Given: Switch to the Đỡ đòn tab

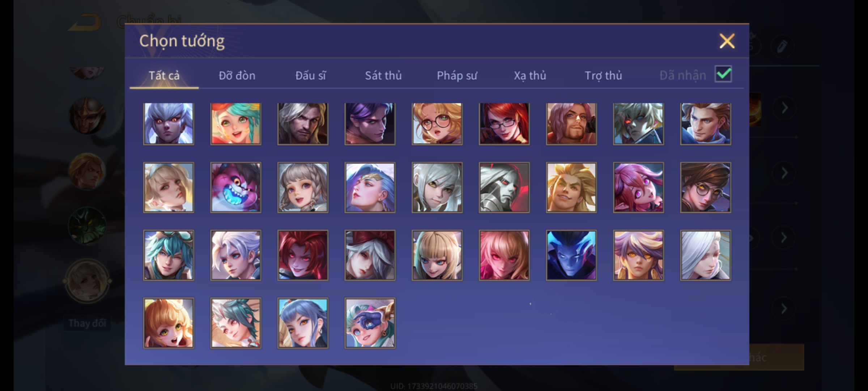Looking at the screenshot, I should (237, 75).
